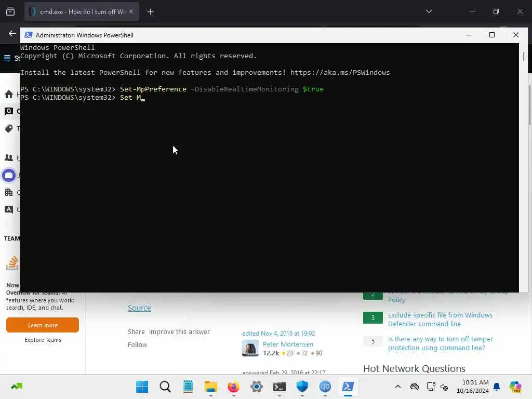Open a new browser tab with plus icon
This screenshot has width=532, height=399.
[150, 12]
